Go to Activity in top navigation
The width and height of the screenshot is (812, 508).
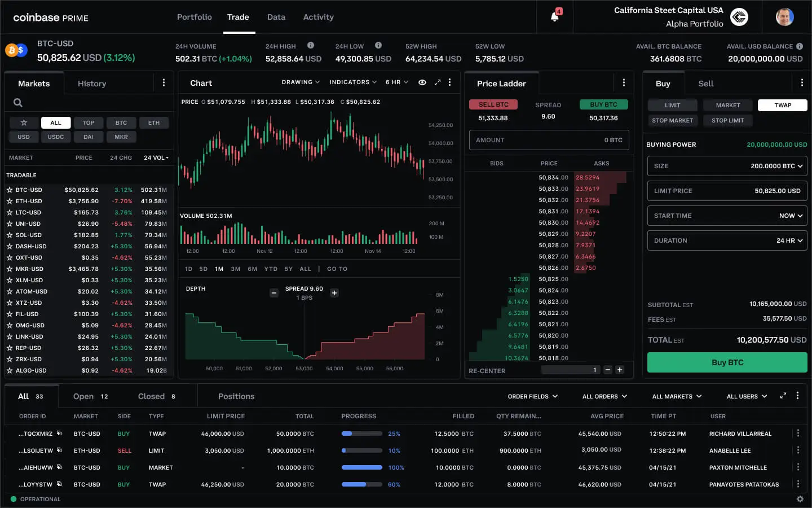click(x=319, y=17)
